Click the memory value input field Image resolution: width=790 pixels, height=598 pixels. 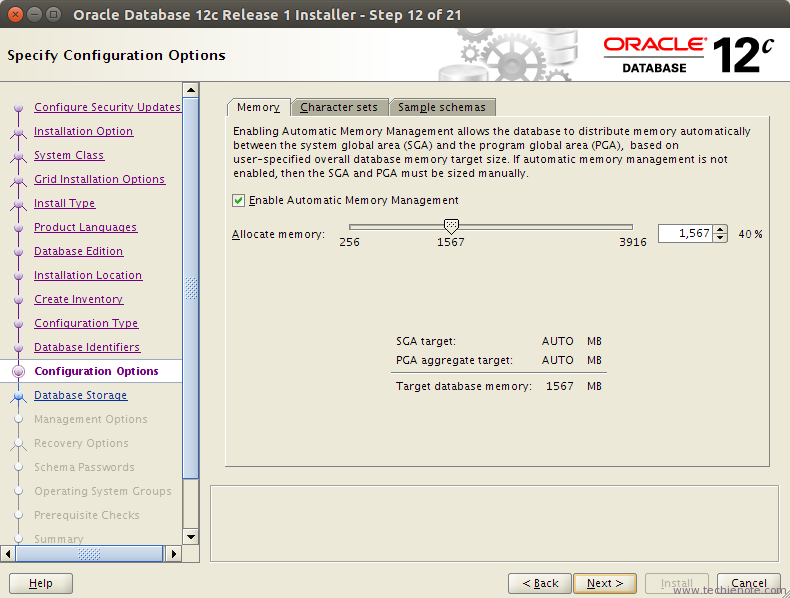pos(685,233)
